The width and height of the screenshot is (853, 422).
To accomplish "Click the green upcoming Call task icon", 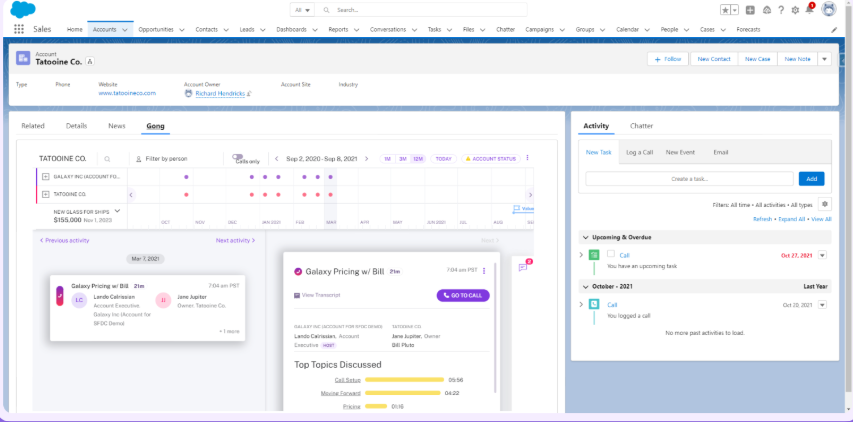I will pos(595,255).
